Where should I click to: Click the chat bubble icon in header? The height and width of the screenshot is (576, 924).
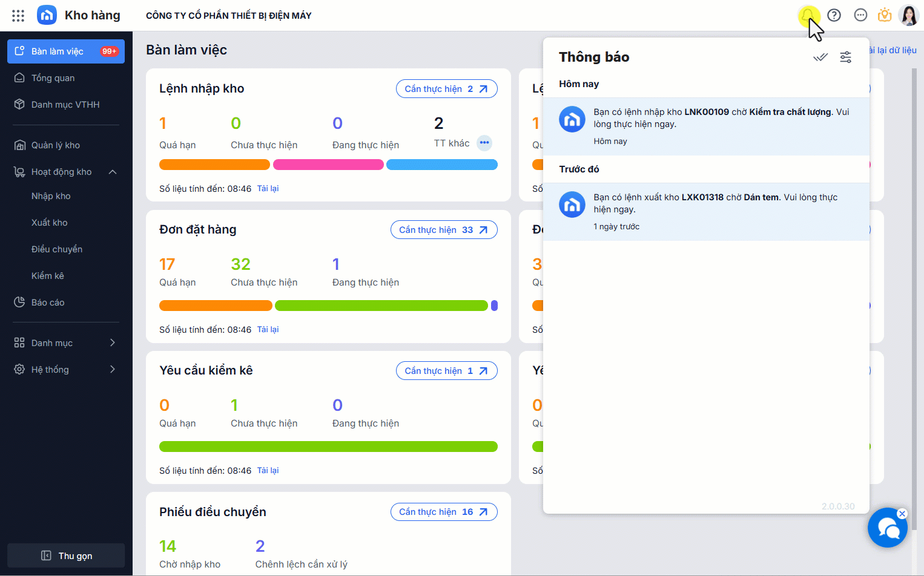[860, 15]
